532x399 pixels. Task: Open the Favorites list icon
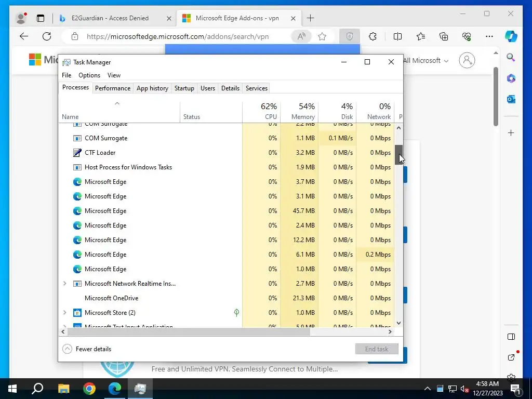tap(421, 36)
